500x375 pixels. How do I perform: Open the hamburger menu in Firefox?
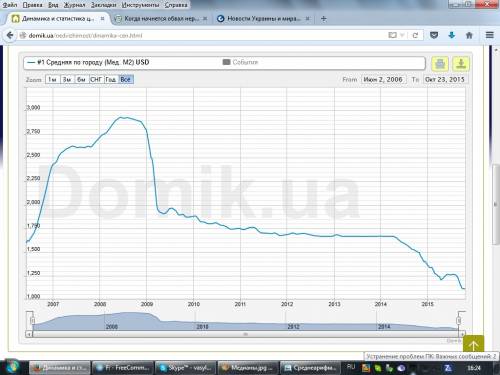pyautogui.click(x=489, y=35)
